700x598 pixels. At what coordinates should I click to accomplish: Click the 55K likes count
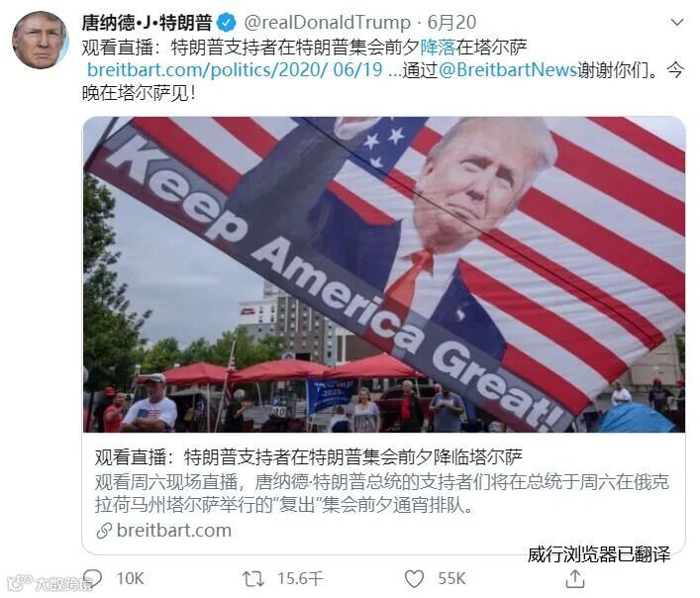(451, 579)
